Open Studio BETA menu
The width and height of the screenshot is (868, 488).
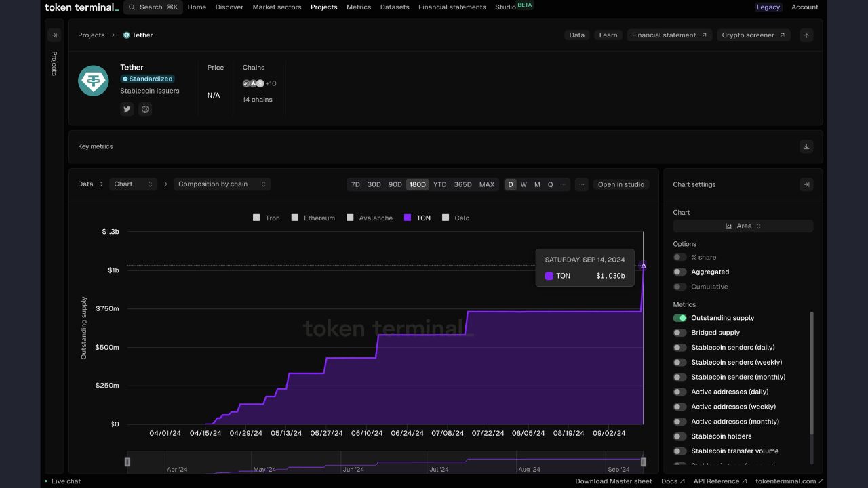click(x=513, y=7)
